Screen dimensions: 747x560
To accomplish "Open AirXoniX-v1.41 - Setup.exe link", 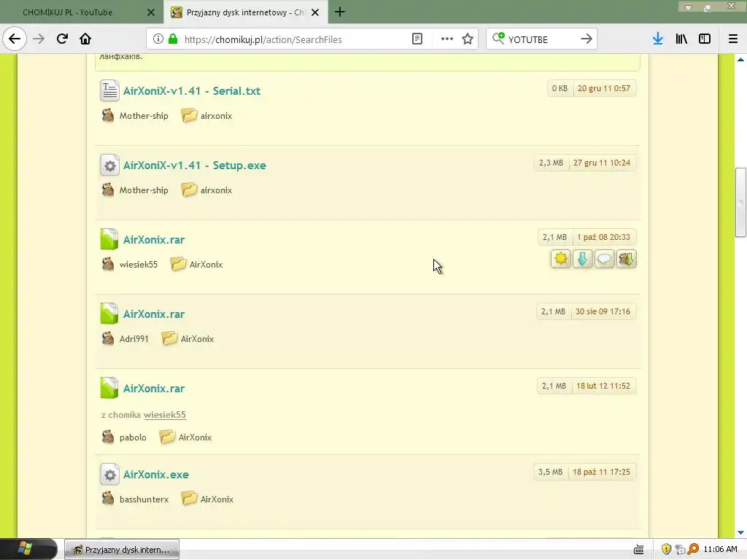I will (194, 166).
